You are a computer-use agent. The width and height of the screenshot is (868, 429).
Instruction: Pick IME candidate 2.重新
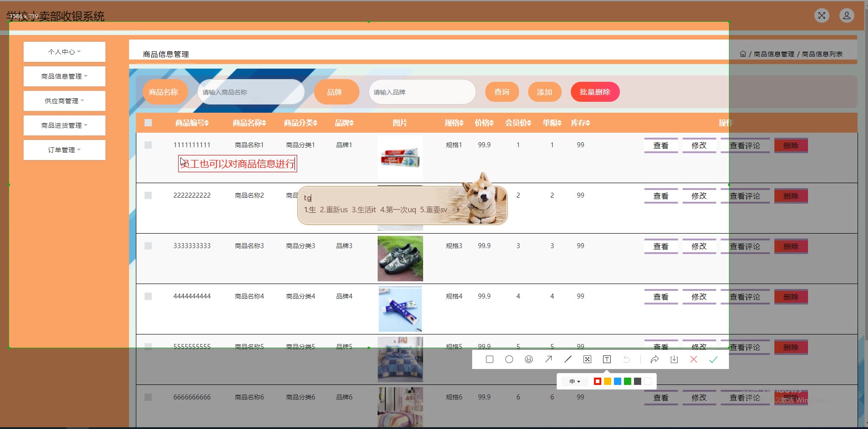(334, 210)
